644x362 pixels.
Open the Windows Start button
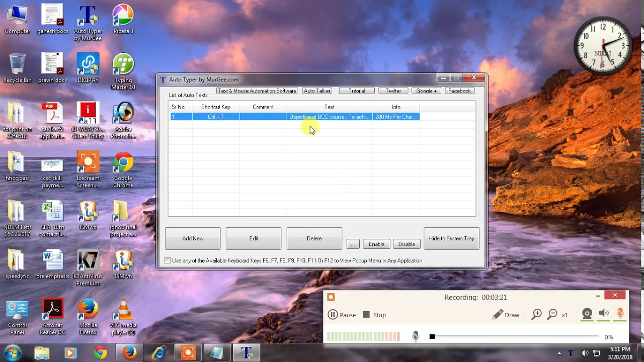(12, 353)
